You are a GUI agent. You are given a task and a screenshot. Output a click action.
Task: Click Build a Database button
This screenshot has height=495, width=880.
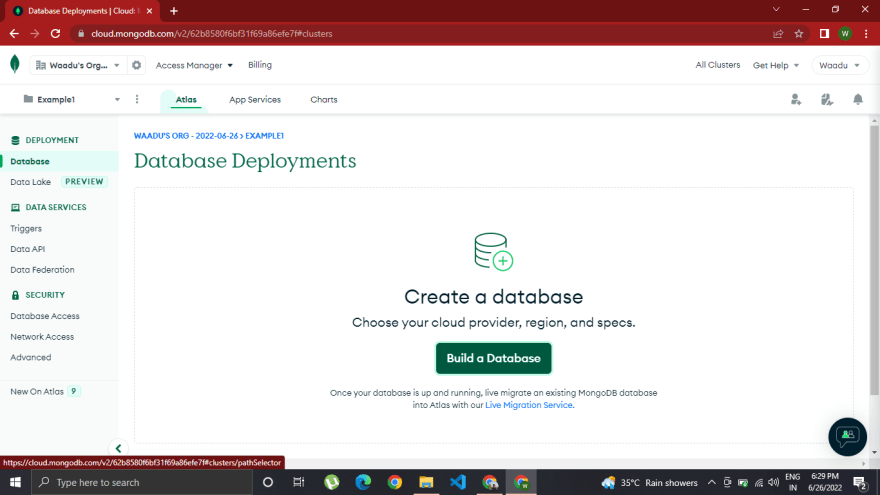click(x=493, y=358)
